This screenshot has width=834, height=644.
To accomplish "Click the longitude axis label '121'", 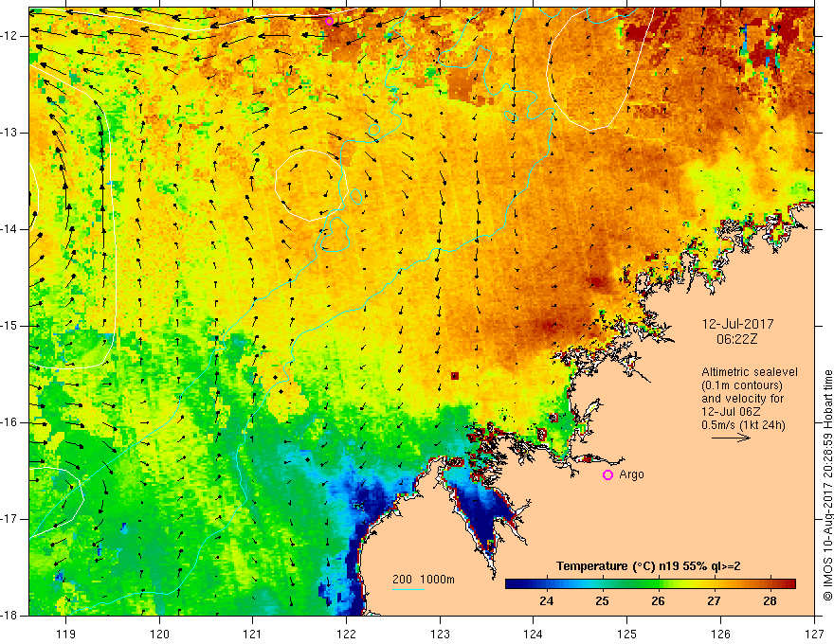I will (x=253, y=634).
